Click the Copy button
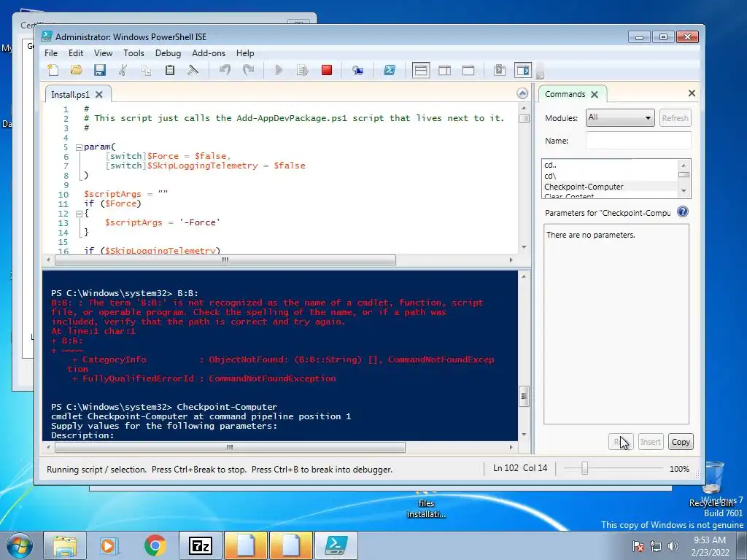 681,442
